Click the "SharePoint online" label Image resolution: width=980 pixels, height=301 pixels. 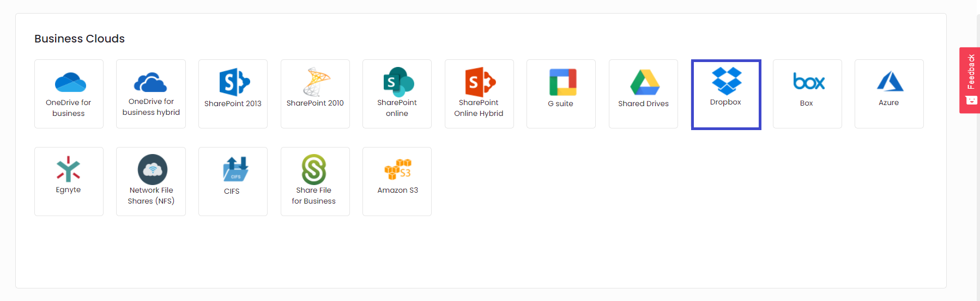click(x=397, y=108)
